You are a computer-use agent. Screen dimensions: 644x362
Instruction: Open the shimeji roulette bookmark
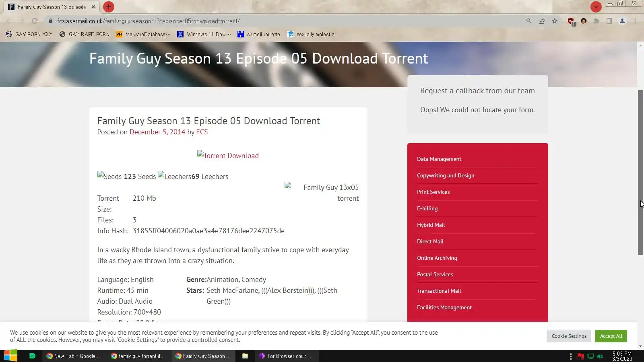259,34
